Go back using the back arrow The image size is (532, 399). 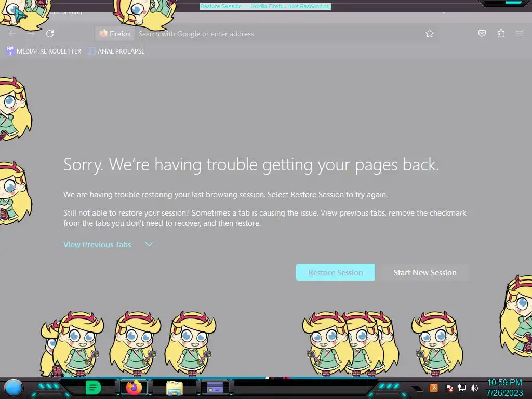pos(12,34)
